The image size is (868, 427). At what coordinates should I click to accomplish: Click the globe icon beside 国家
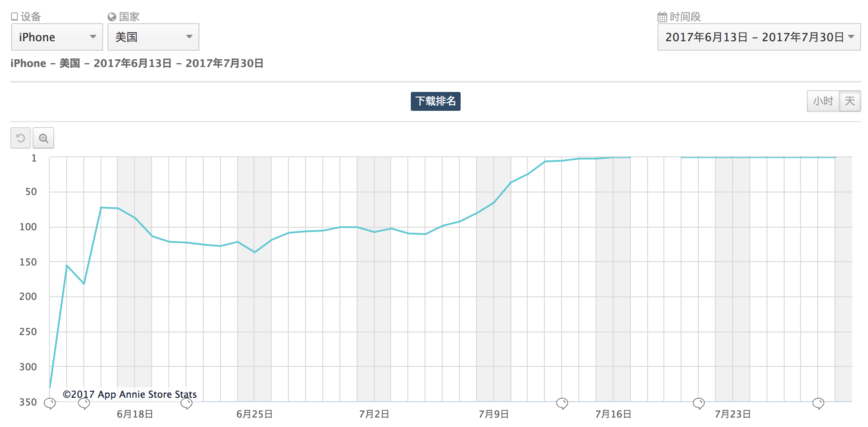click(112, 17)
